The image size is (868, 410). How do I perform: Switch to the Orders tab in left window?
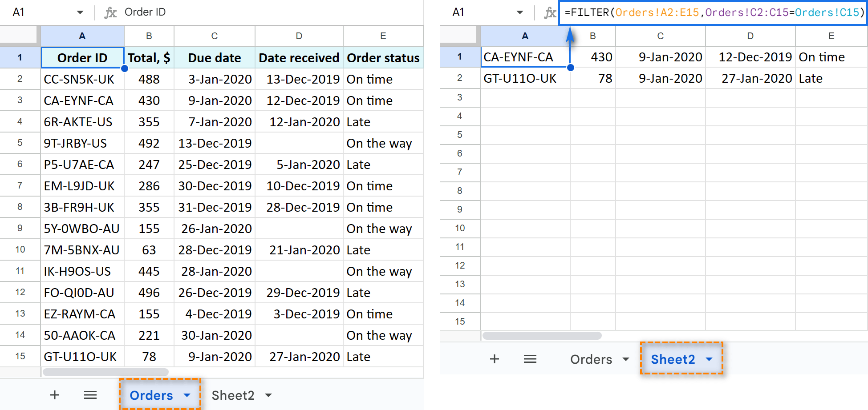[x=151, y=395]
